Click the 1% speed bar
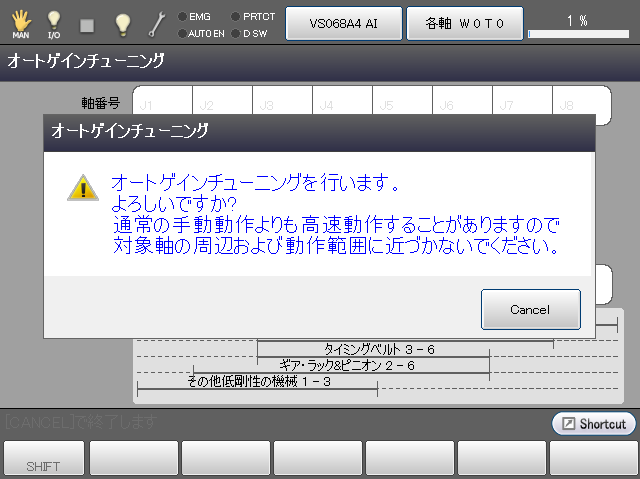 click(578, 32)
